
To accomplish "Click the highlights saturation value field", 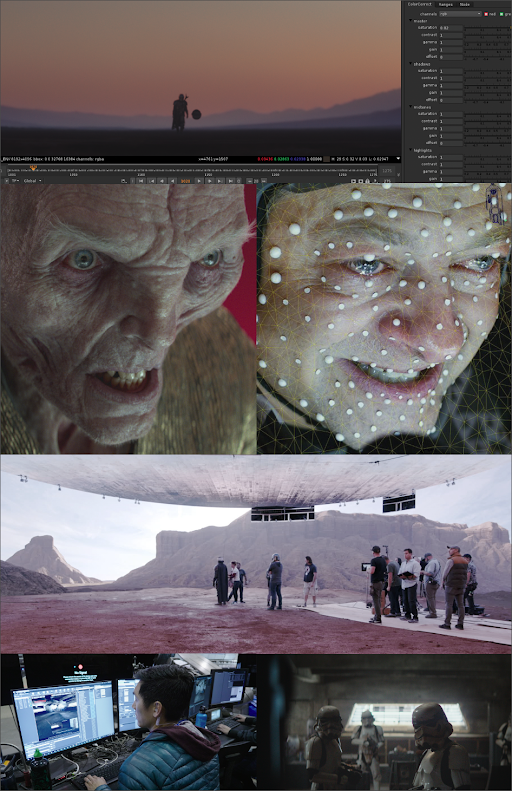I will click(x=450, y=157).
